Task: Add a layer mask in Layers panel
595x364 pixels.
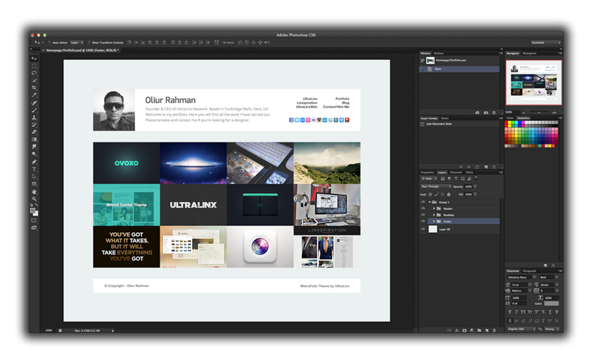Action: (x=465, y=331)
